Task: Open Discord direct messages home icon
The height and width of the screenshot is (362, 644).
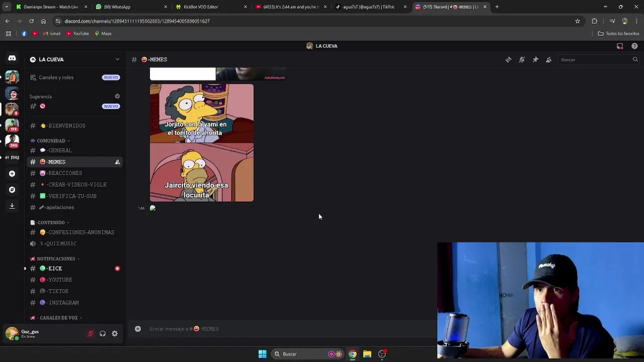Action: point(12,58)
